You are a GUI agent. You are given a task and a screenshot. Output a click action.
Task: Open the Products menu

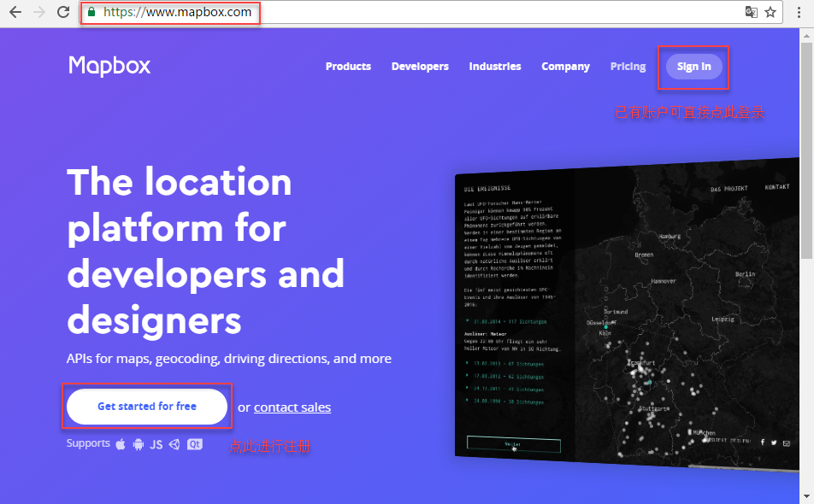click(x=348, y=66)
